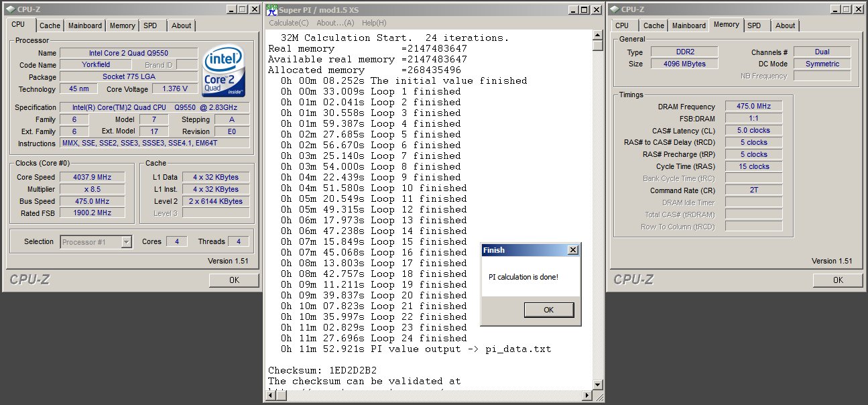This screenshot has width=868, height=405.
Task: Open the Calculate(C) menu in Super PI
Action: 288,23
